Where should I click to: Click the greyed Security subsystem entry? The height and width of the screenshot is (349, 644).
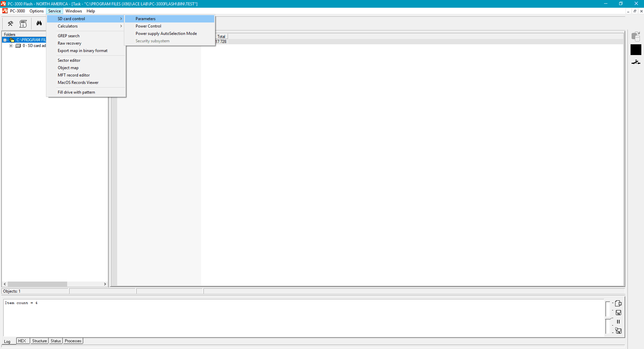click(x=170, y=41)
